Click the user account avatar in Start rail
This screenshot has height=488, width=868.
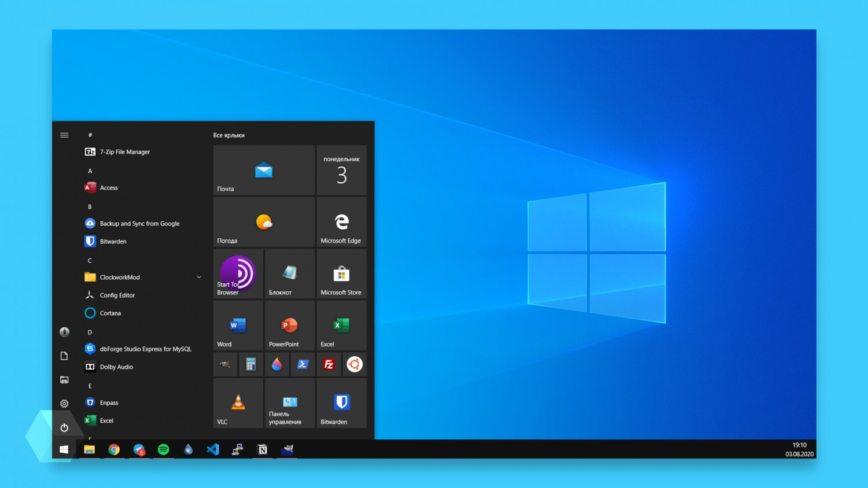tap(64, 332)
